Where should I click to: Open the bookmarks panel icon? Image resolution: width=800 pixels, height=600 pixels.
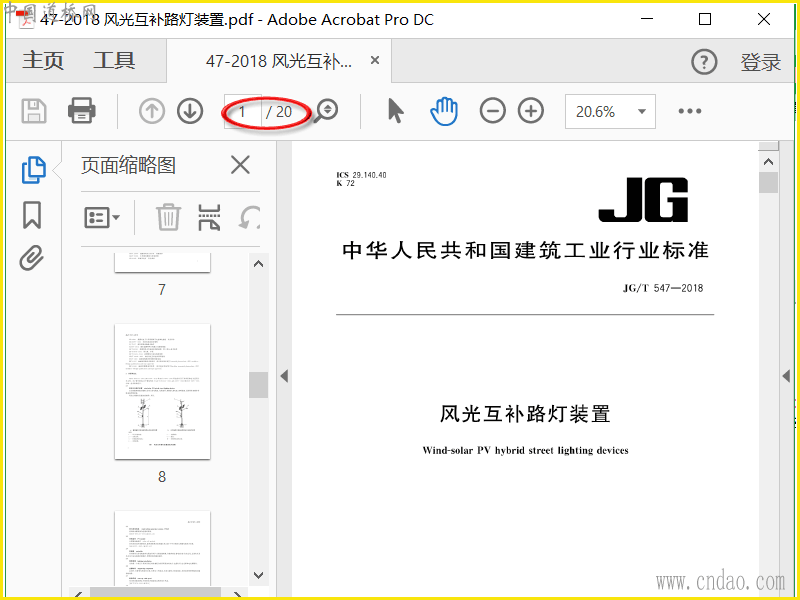click(32, 215)
